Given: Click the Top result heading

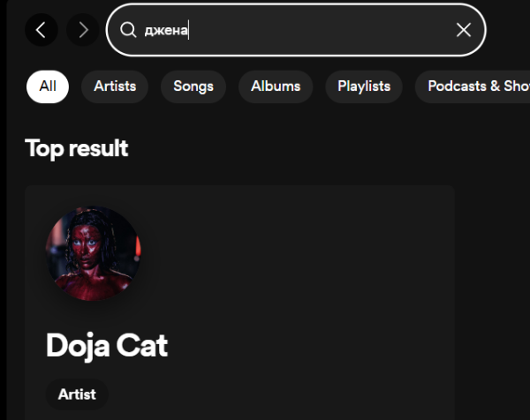Looking at the screenshot, I should 77,148.
